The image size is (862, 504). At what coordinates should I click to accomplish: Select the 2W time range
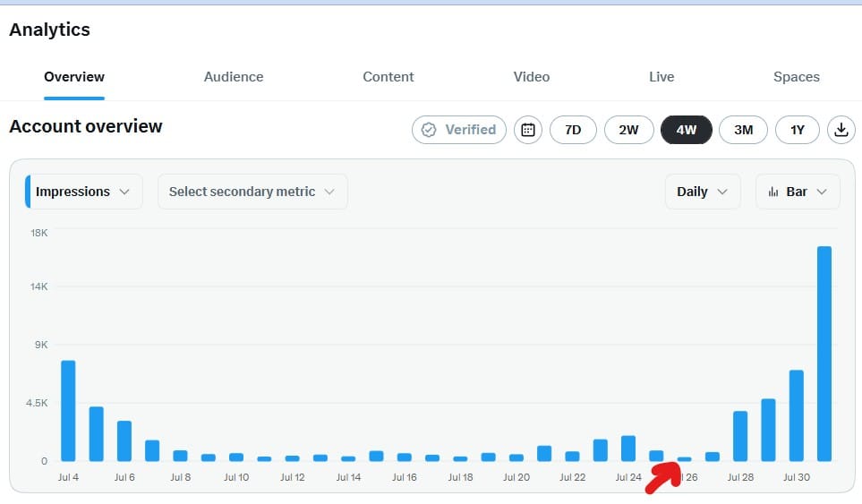coord(628,130)
